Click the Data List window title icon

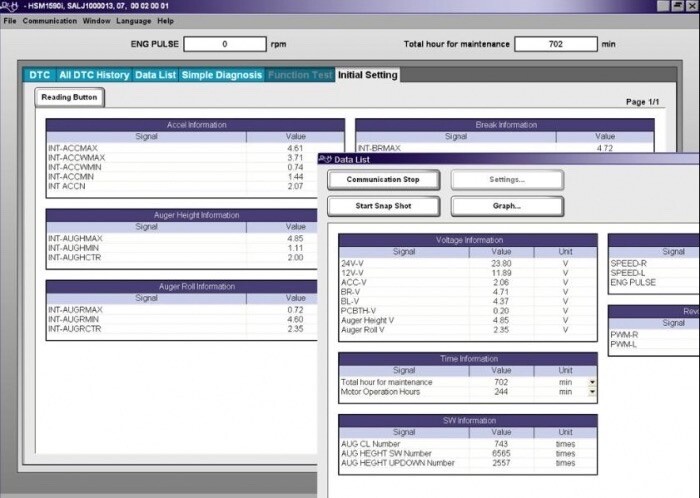pos(326,159)
